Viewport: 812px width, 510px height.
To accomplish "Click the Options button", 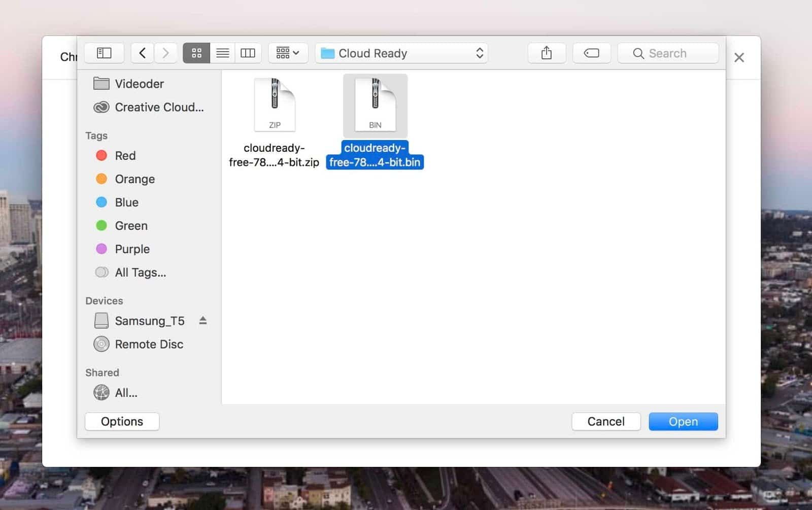I will (122, 421).
